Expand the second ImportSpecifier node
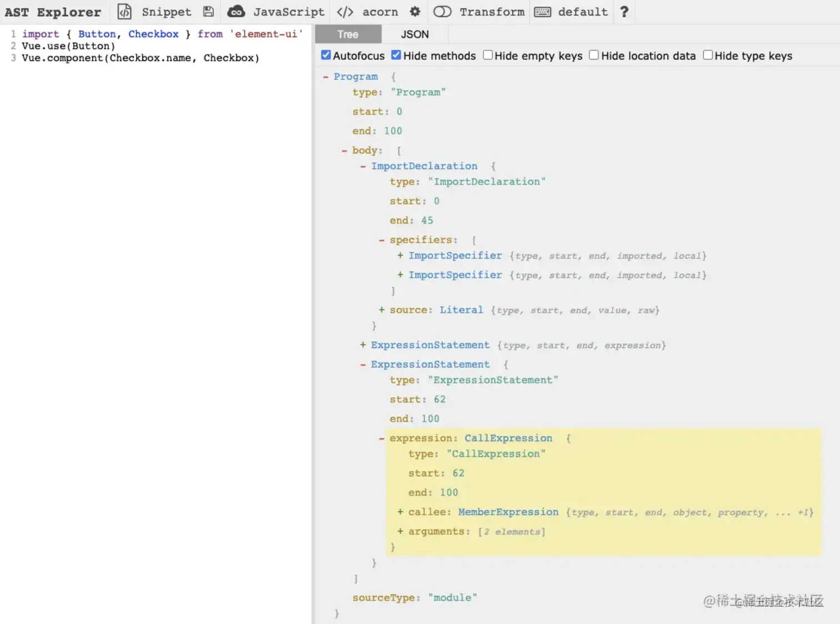The width and height of the screenshot is (840, 624). [400, 275]
